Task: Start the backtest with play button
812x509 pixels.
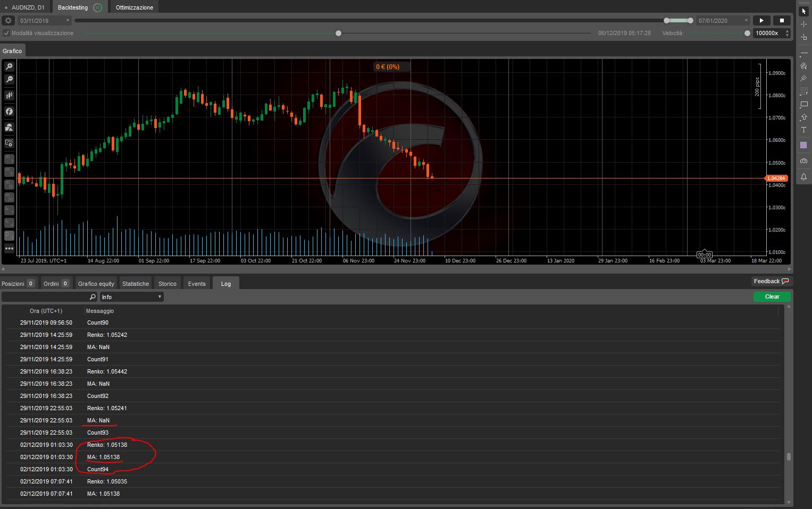Action: pos(761,21)
